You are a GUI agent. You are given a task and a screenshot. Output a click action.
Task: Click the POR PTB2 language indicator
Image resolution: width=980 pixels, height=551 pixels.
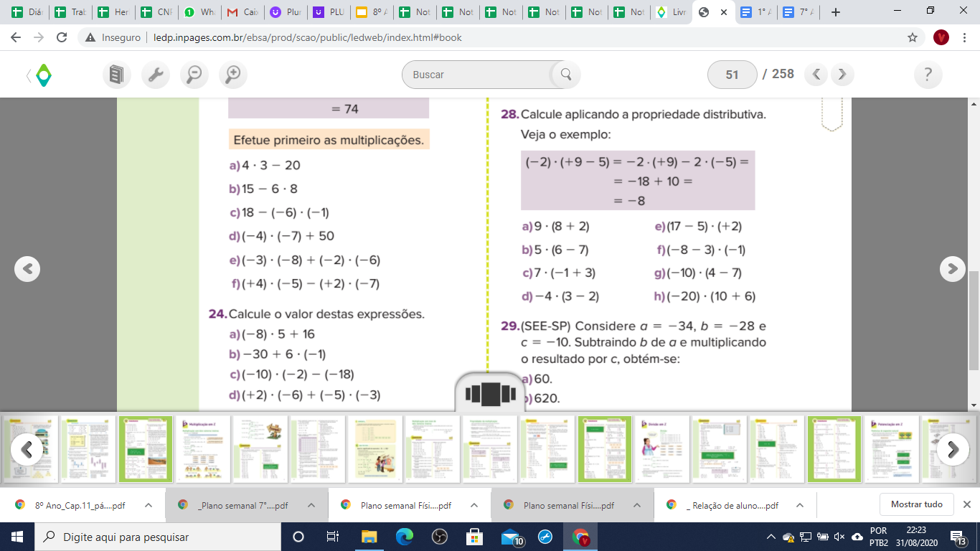point(878,537)
